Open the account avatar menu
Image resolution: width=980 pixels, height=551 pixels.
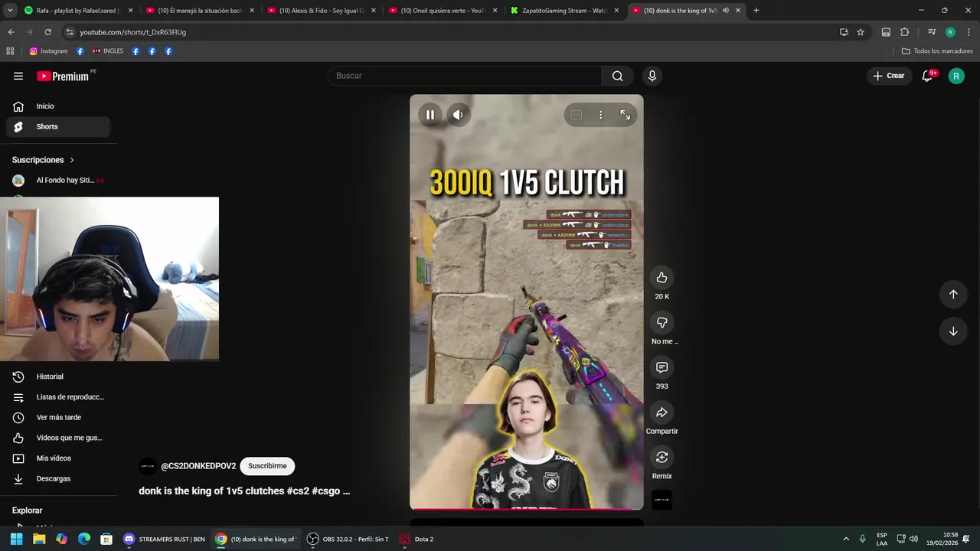(956, 76)
